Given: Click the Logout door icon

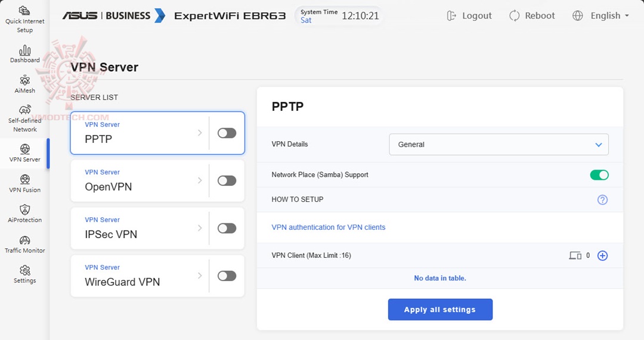Looking at the screenshot, I should (x=451, y=15).
